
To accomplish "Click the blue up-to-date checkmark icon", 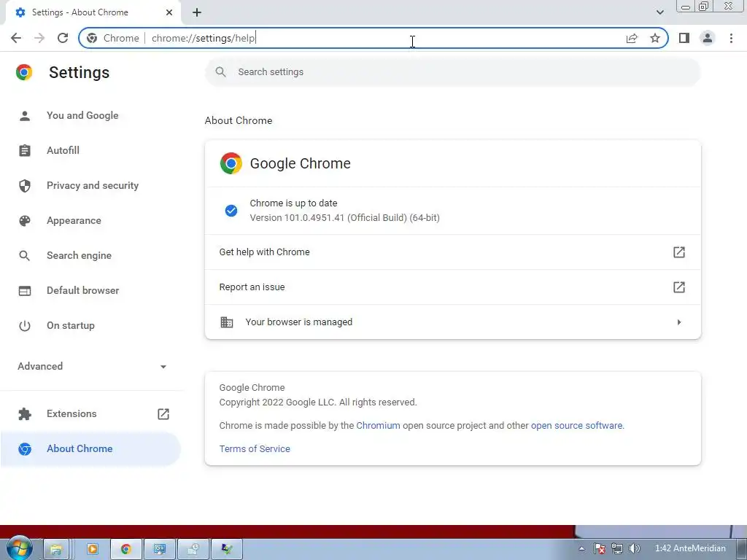I will 231,211.
